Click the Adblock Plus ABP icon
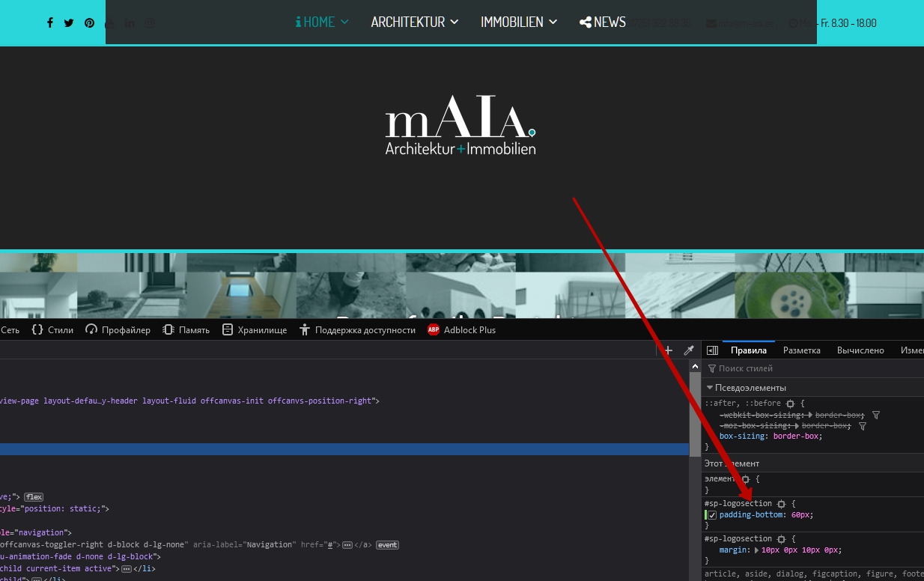Viewport: 924px width, 581px height. (433, 329)
